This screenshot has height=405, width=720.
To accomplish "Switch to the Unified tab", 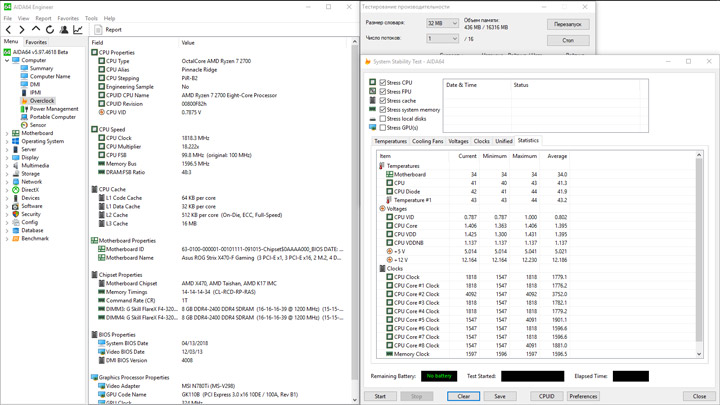I will click(x=504, y=141).
